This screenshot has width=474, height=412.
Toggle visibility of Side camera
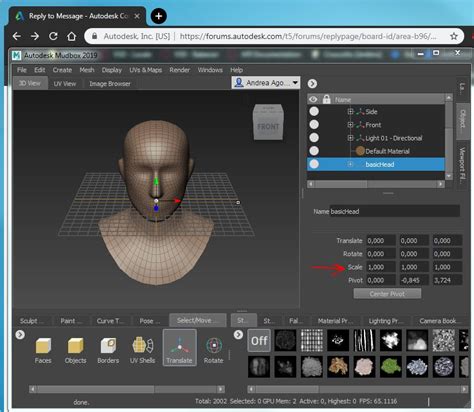pos(314,111)
